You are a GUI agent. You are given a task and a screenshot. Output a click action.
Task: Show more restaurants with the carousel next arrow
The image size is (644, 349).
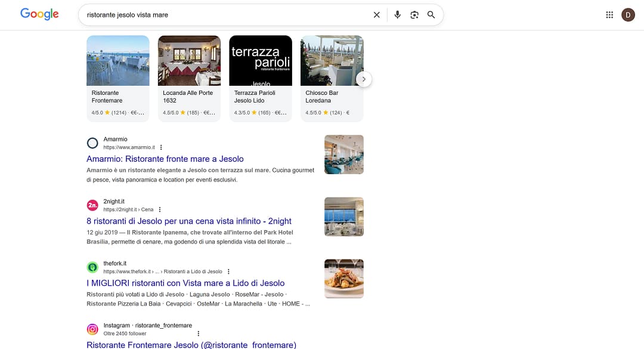[364, 79]
